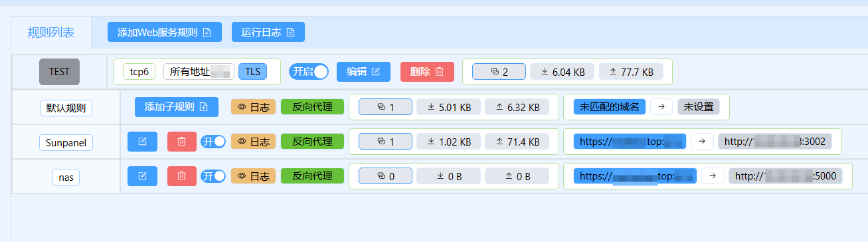Screen dimensions: 868x242
Task: Click 反向代理 tag in Sunpanel row
Action: pyautogui.click(x=312, y=142)
